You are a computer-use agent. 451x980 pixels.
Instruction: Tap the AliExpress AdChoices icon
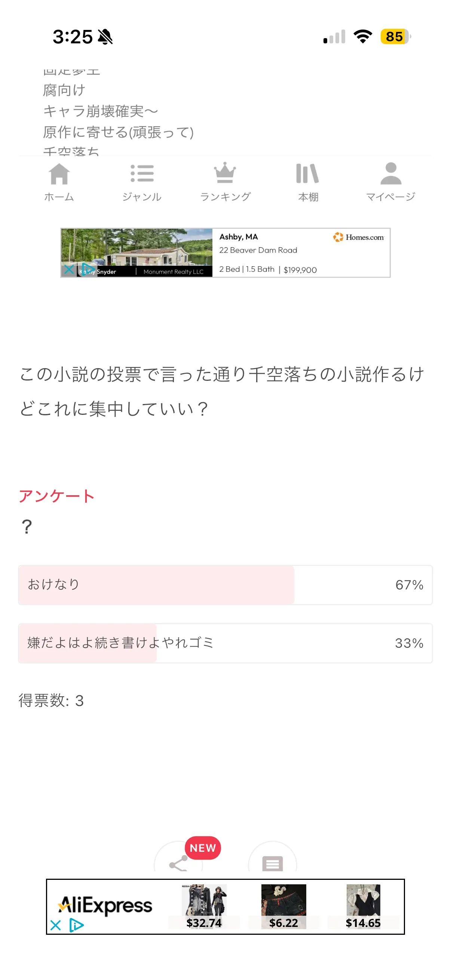(x=77, y=925)
